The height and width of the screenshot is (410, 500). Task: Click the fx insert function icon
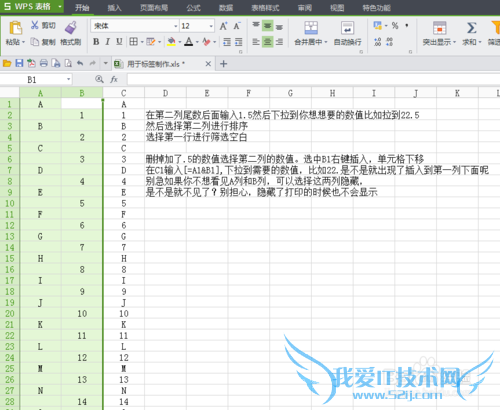click(114, 79)
